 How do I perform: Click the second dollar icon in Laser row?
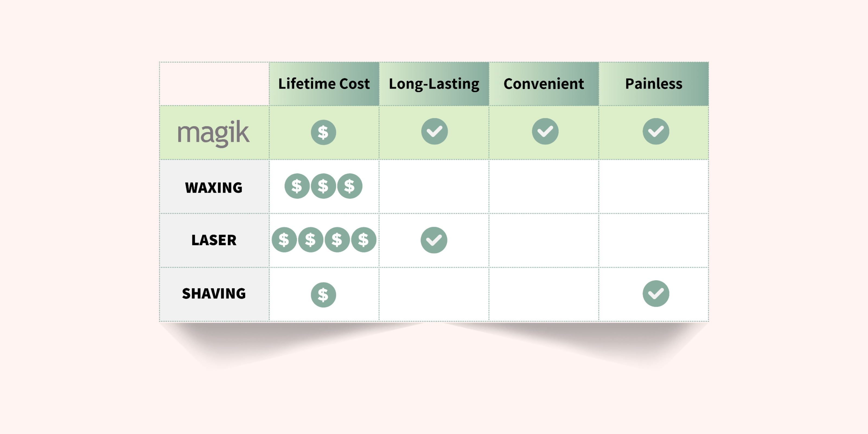[311, 240]
